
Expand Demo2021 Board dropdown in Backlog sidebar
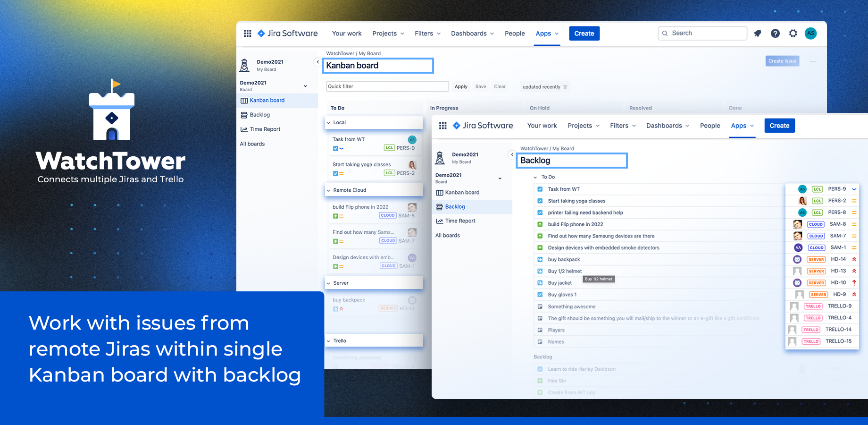coord(500,178)
